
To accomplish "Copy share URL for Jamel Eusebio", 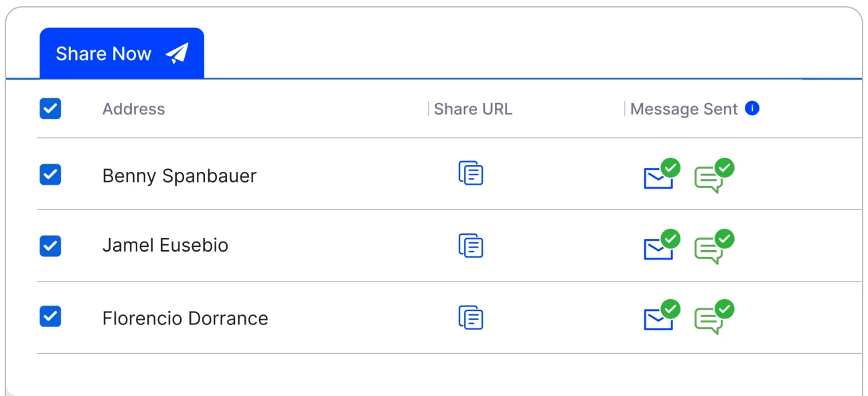I will tap(471, 245).
